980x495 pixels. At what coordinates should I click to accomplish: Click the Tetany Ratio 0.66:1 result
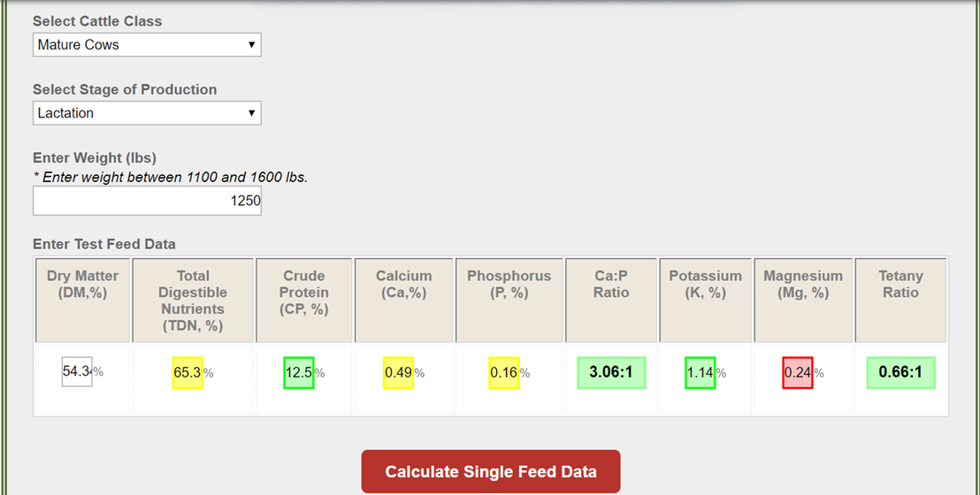coord(900,372)
